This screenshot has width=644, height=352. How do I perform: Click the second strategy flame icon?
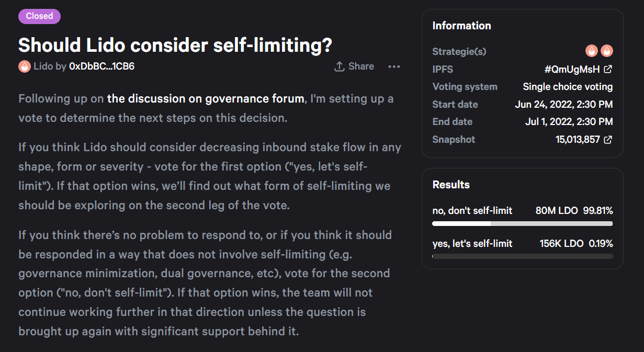[x=607, y=51]
